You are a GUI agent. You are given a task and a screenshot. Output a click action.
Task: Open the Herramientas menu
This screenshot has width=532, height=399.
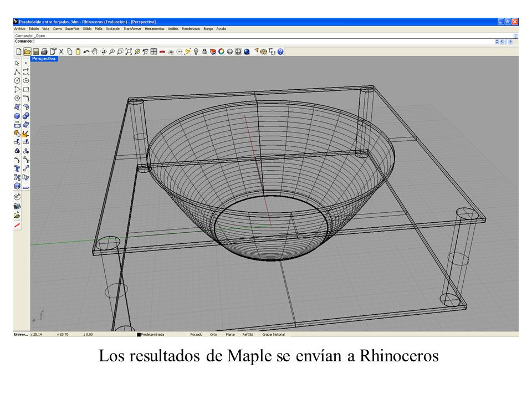point(155,29)
